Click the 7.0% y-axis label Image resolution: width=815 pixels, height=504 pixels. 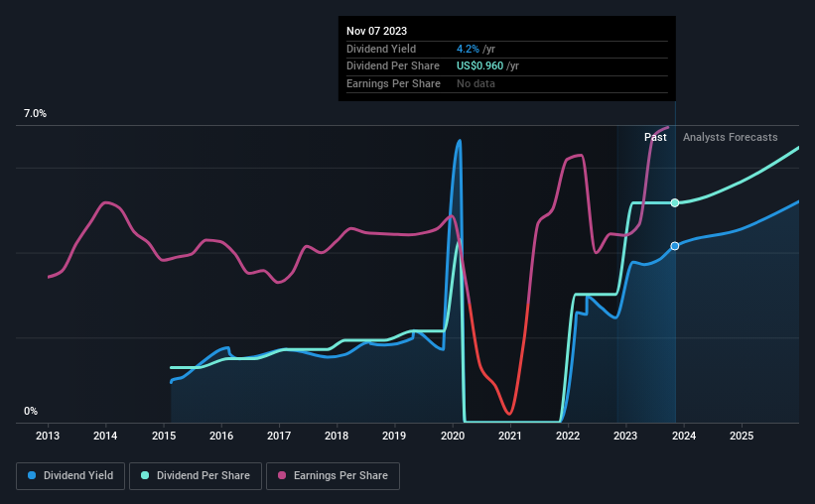click(35, 114)
